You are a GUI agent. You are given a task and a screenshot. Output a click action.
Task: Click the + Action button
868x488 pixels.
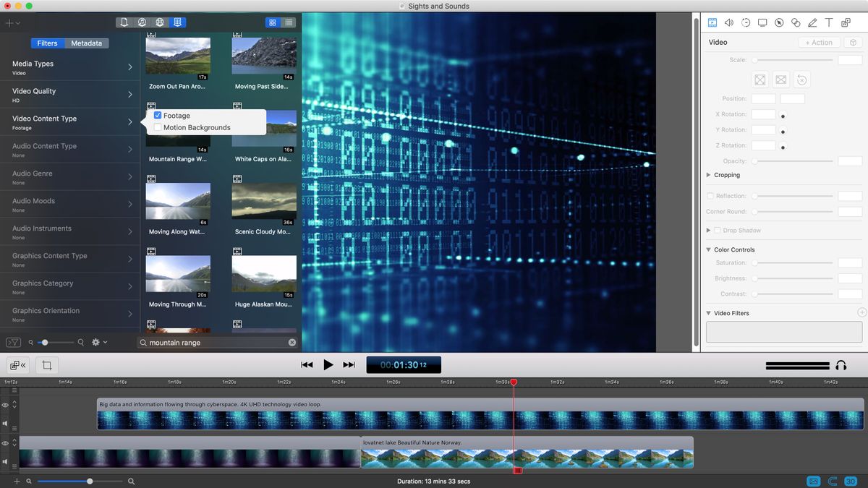point(818,42)
